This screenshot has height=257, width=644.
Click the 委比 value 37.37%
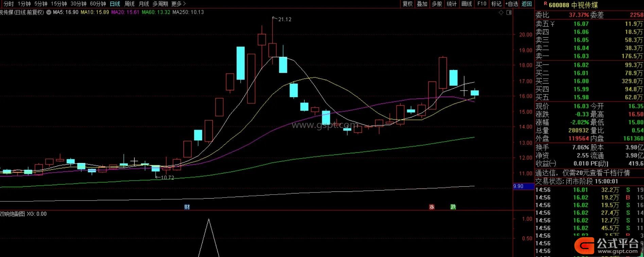[x=579, y=15]
